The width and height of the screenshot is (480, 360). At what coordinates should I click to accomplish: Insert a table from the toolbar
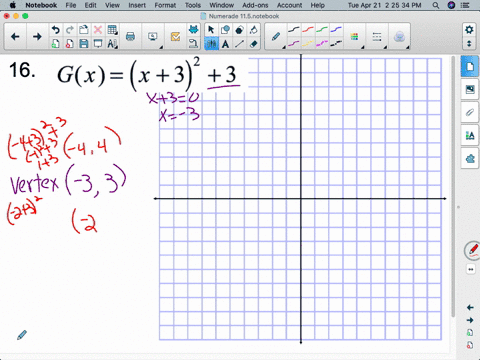[x=112, y=30]
